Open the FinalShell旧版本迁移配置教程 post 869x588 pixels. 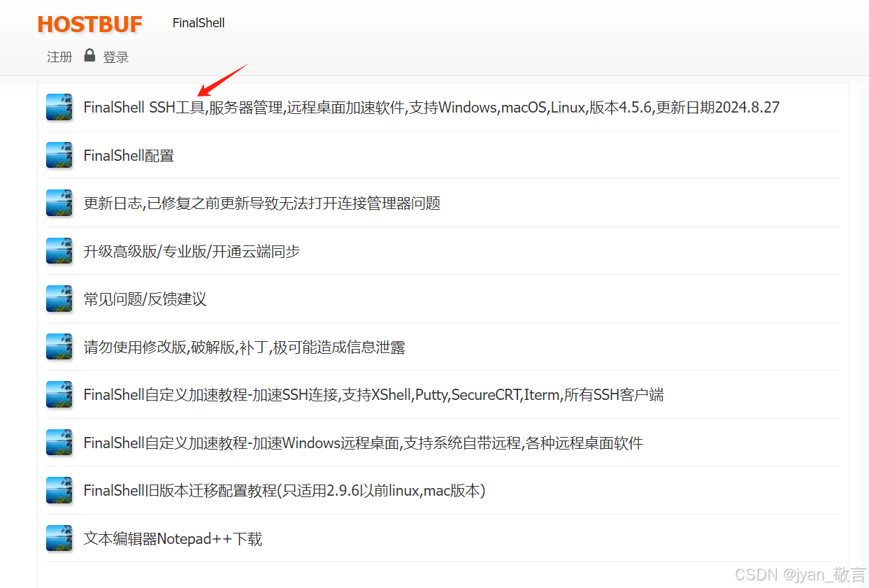pyautogui.click(x=285, y=491)
